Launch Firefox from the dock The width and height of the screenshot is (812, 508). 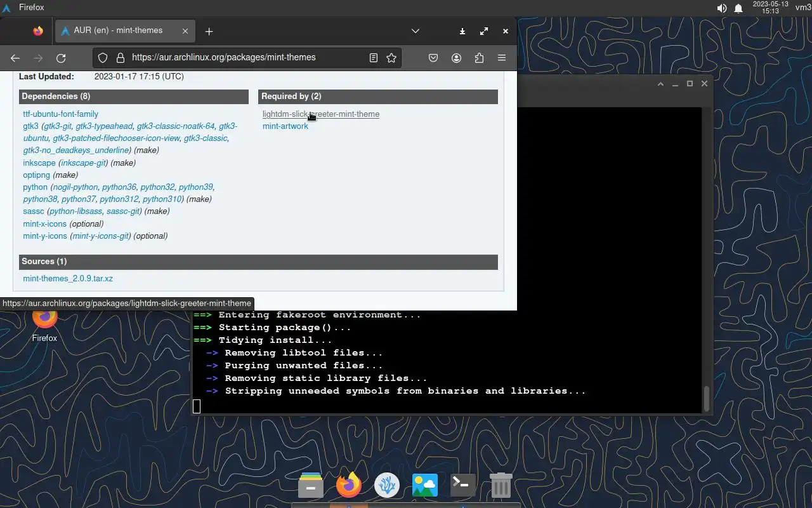pos(349,486)
